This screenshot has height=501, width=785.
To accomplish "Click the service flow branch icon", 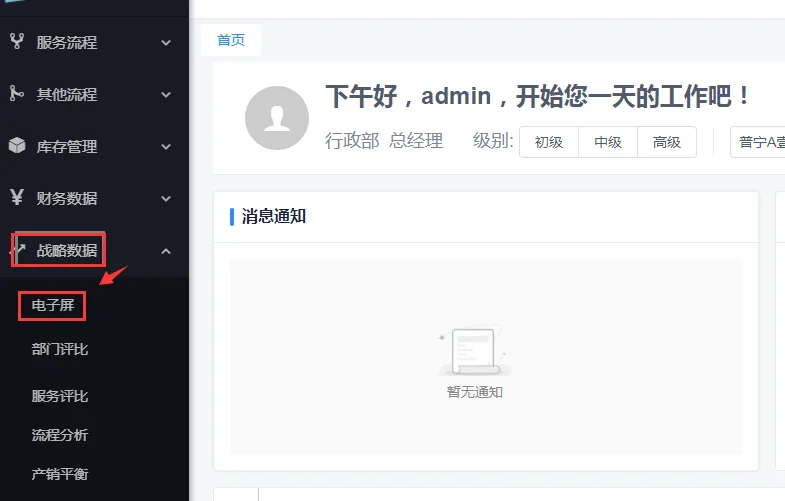I will click(x=17, y=42).
